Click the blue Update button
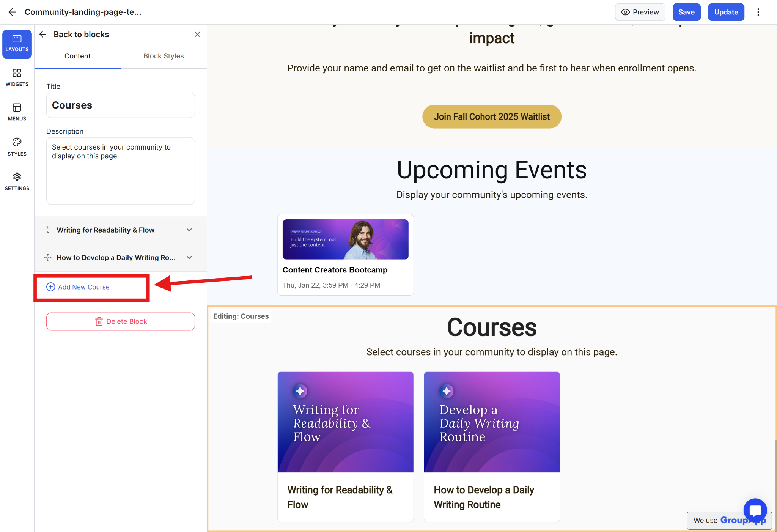The height and width of the screenshot is (532, 777). point(726,12)
